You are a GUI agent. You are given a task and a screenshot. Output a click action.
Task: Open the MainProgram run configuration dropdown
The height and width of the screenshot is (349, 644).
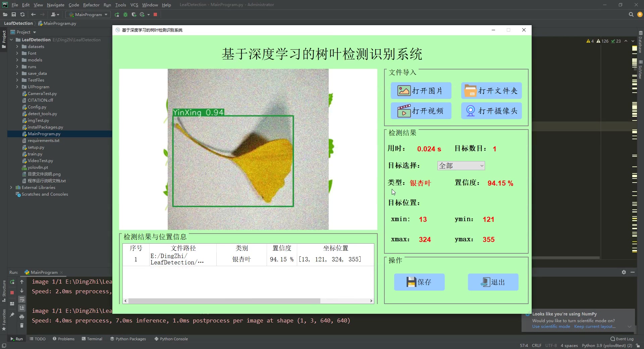pyautogui.click(x=88, y=14)
